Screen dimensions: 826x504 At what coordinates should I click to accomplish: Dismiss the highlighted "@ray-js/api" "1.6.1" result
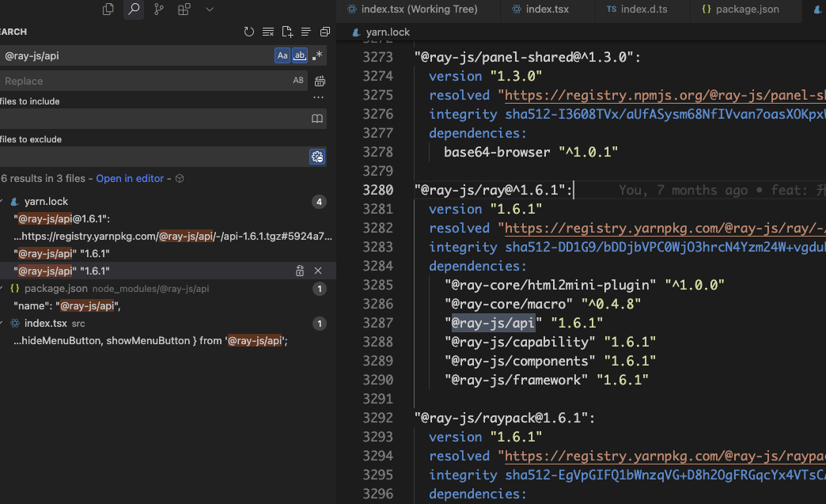[x=318, y=271]
